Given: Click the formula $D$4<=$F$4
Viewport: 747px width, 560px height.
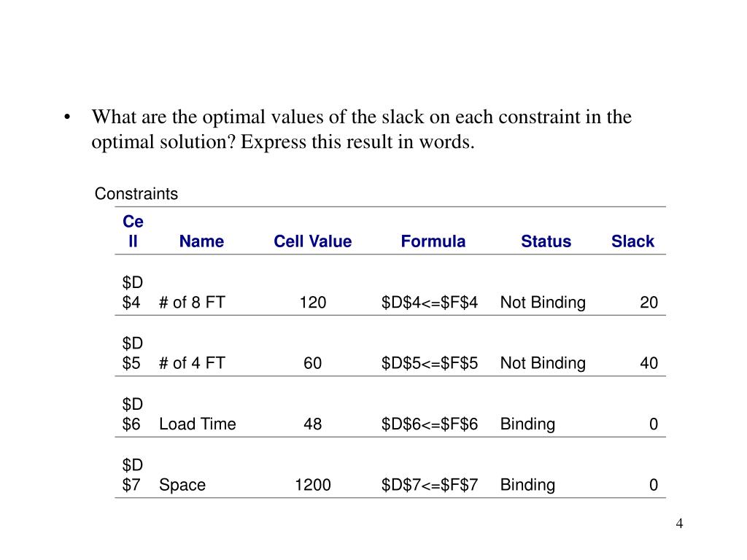Looking at the screenshot, I should (429, 303).
